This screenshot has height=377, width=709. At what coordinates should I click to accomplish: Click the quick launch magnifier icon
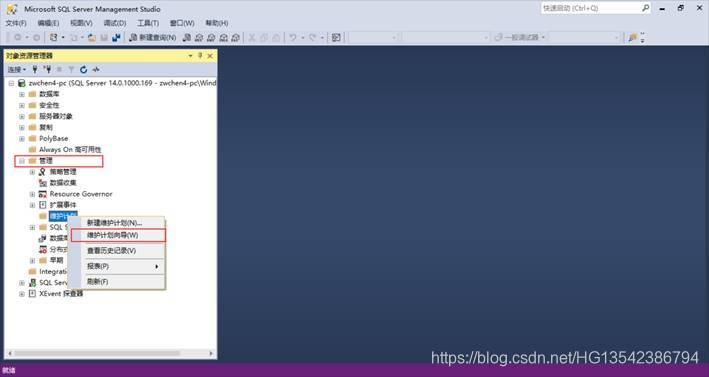tap(645, 8)
